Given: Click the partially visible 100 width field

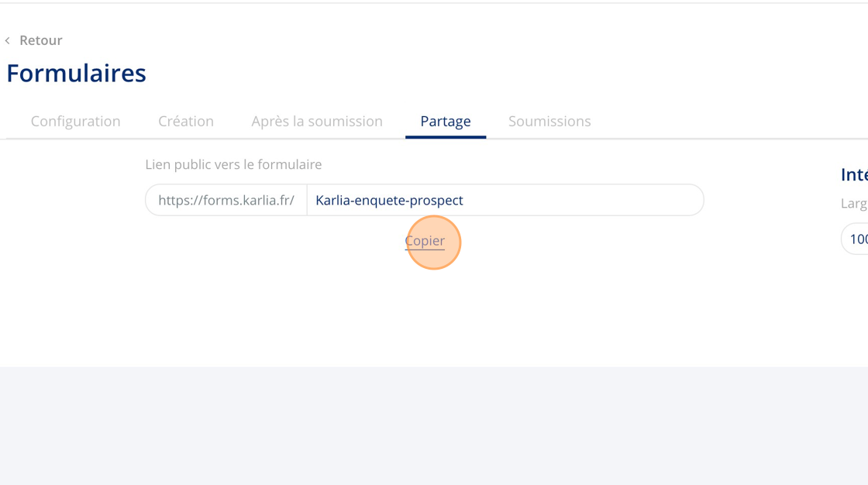Looking at the screenshot, I should point(856,239).
